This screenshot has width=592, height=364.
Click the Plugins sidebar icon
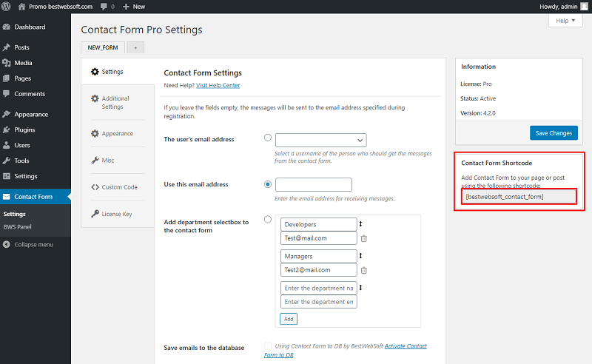(x=7, y=129)
